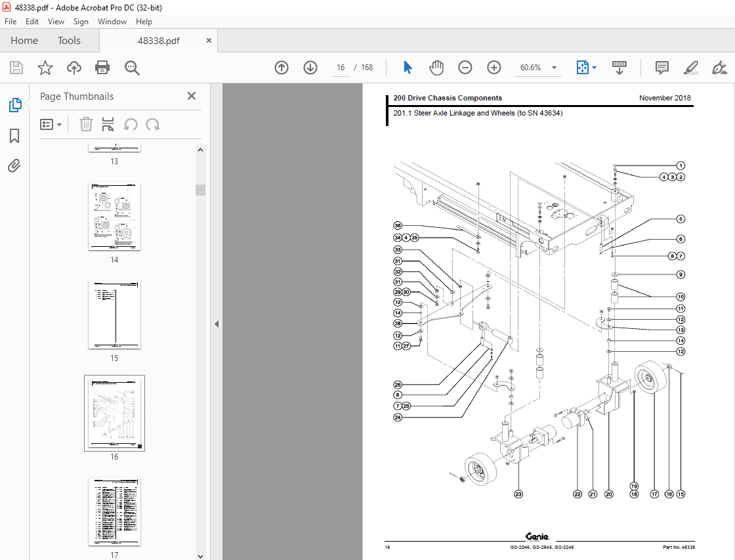Viewport: 735px width, 560px height.
Task: Click the 60.6% zoom value field
Action: tap(531, 68)
